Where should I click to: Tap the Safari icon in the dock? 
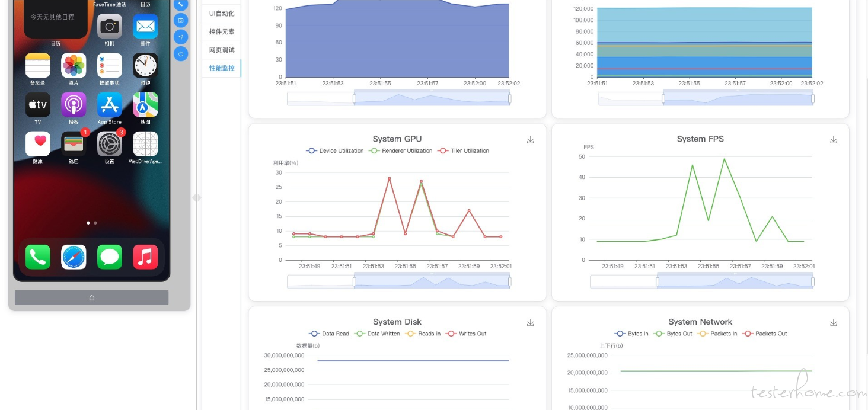[x=74, y=257]
